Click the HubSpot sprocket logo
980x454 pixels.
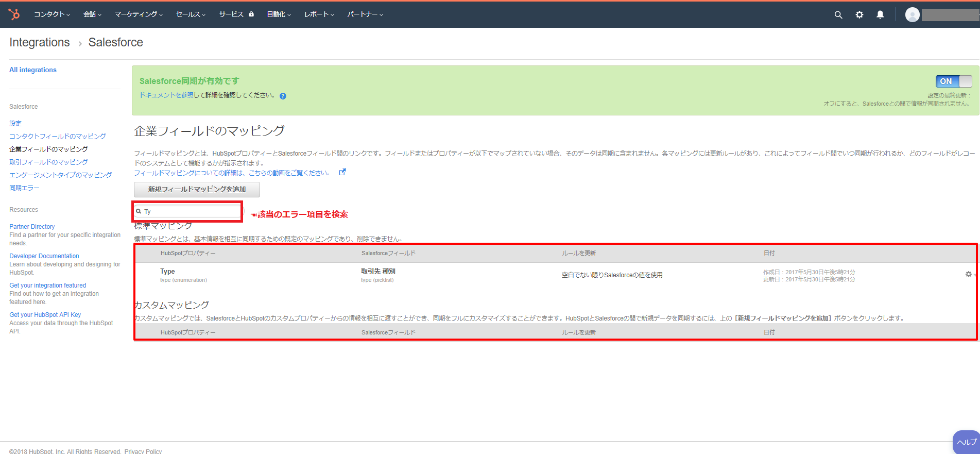click(x=14, y=14)
